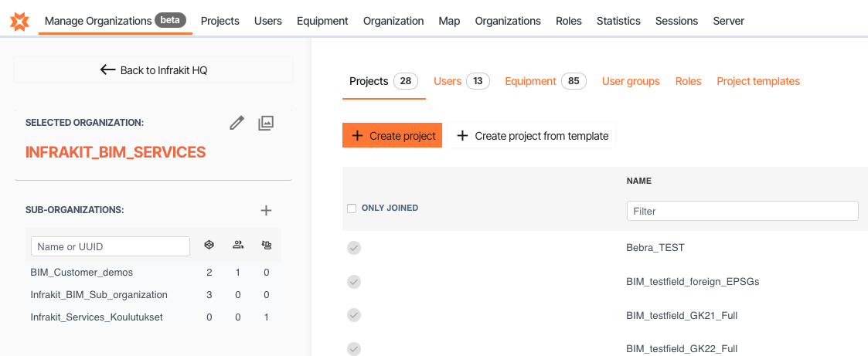Toggle joined checkmark for BIM_testfield_foreign_EPSGs

coord(354,281)
